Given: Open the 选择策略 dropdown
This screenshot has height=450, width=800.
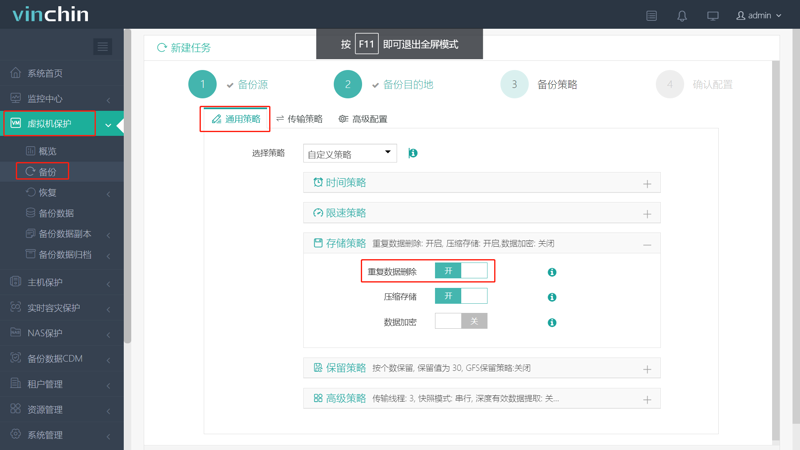Looking at the screenshot, I should click(x=350, y=154).
